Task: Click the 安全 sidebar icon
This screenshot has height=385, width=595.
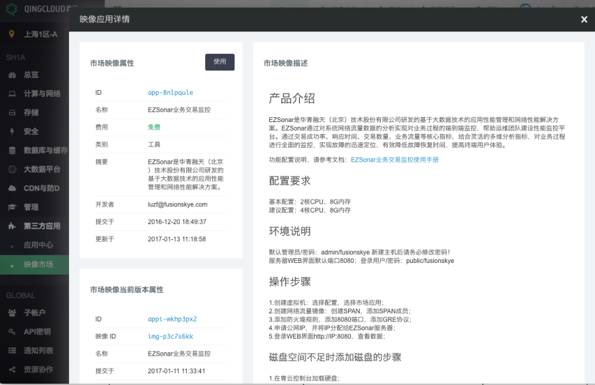Action: tap(12, 132)
